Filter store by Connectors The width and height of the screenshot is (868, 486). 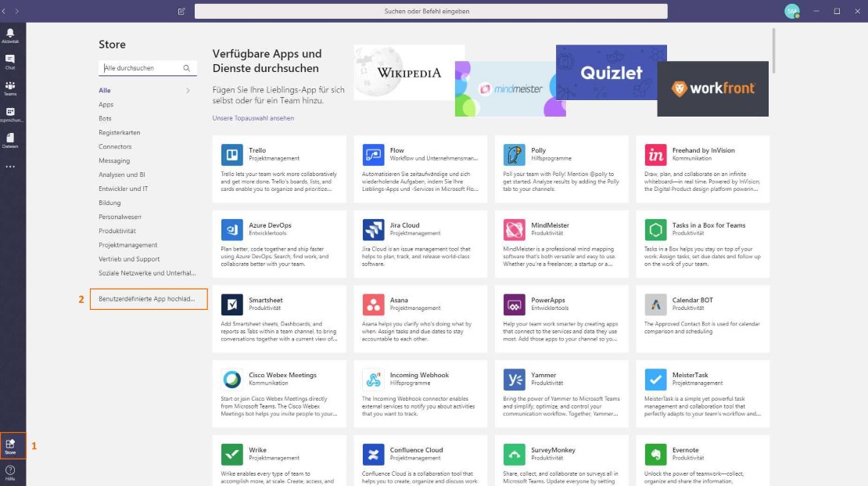115,146
